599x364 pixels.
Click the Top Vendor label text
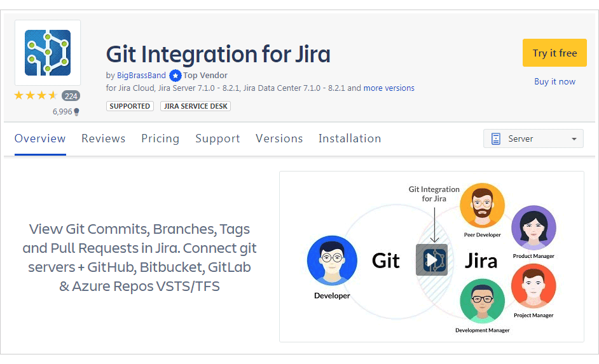point(205,75)
